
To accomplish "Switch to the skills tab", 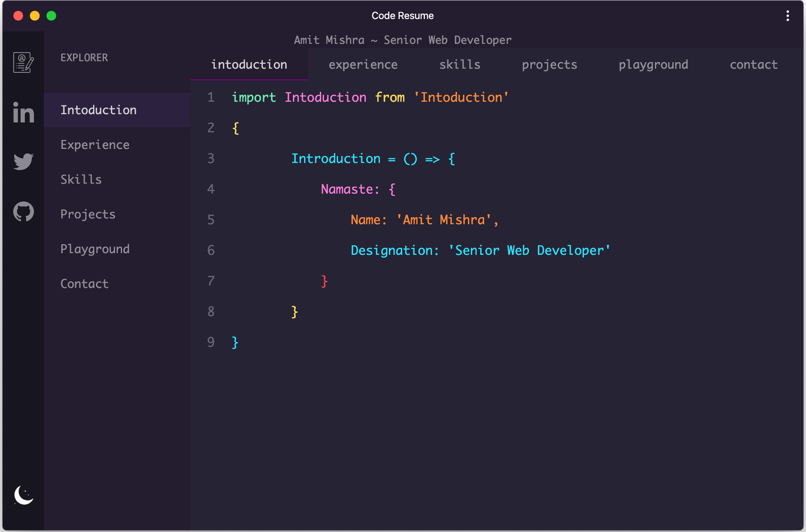I will (460, 65).
